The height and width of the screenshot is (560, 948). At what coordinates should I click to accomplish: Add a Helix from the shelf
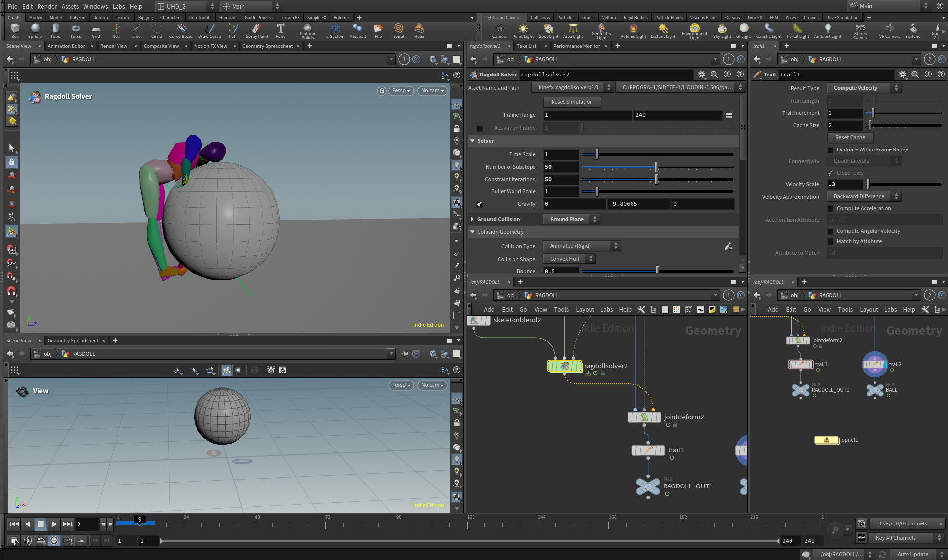click(419, 31)
